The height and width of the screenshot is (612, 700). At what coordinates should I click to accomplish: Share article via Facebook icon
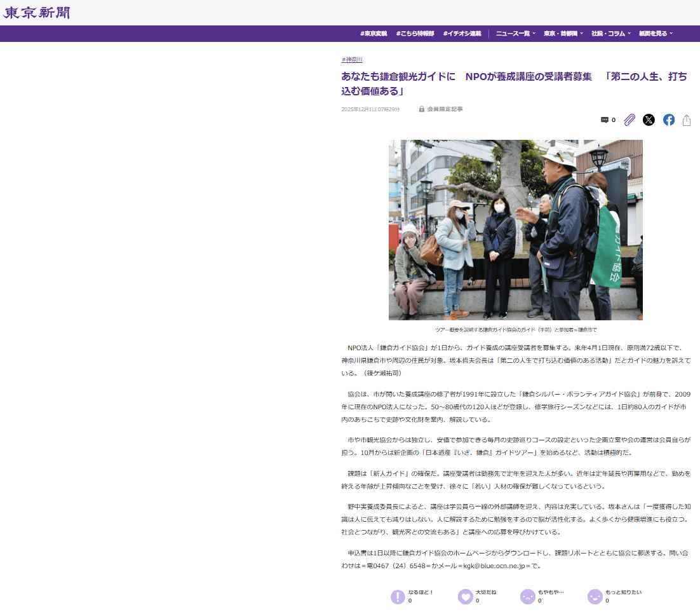pos(669,120)
